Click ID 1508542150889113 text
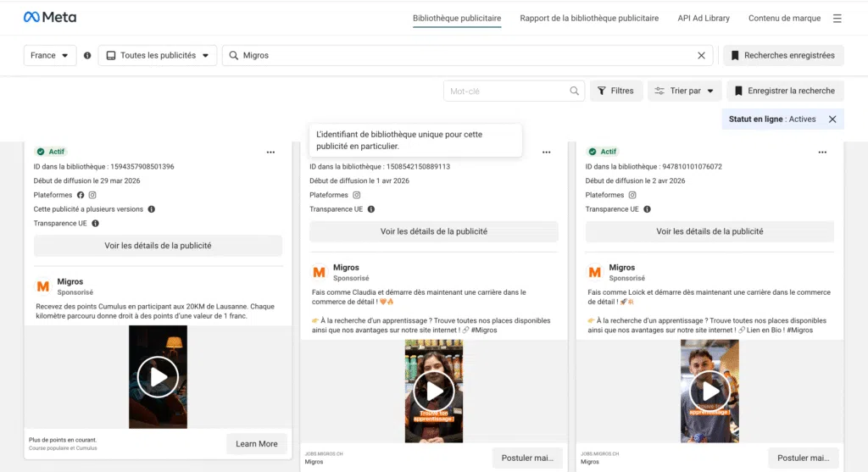 [380, 167]
